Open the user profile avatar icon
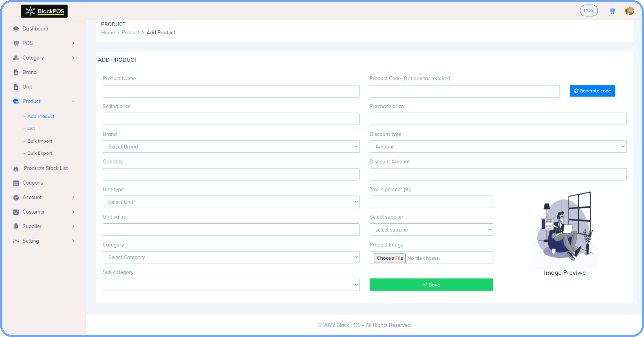Image resolution: width=644 pixels, height=337 pixels. [630, 10]
